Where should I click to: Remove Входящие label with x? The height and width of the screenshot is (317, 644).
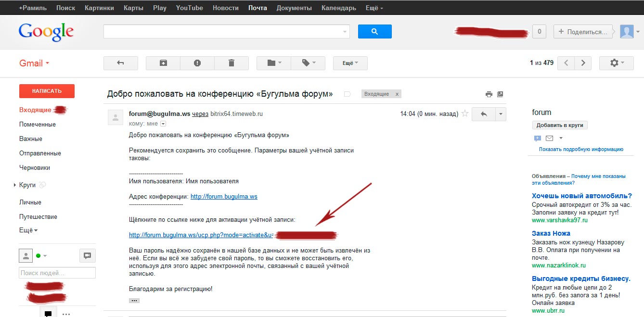[x=397, y=94]
